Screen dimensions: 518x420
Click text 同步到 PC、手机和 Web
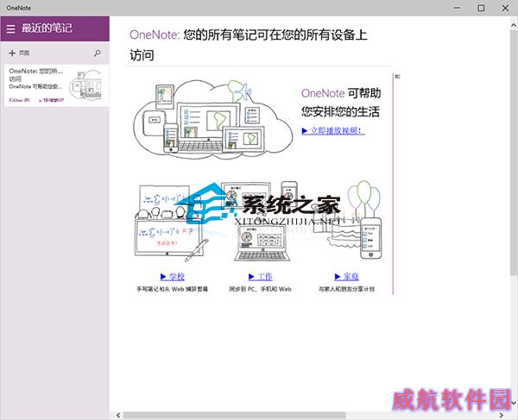tap(261, 289)
